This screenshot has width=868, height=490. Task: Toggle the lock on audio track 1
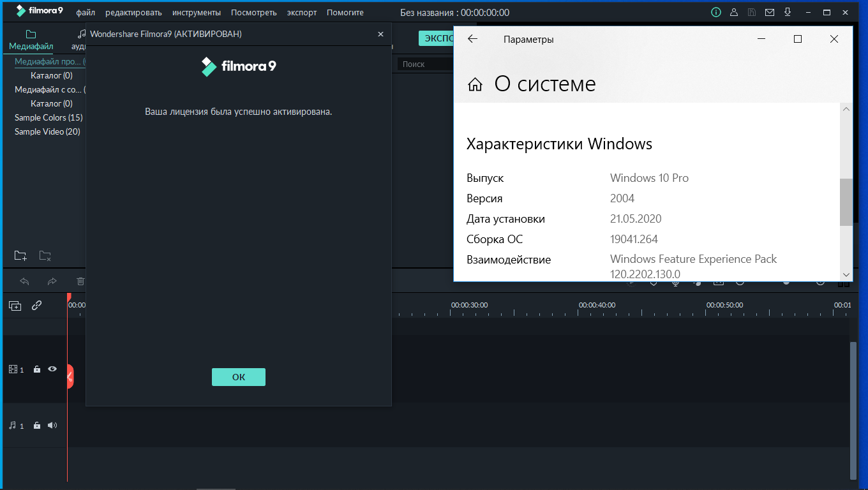point(37,426)
